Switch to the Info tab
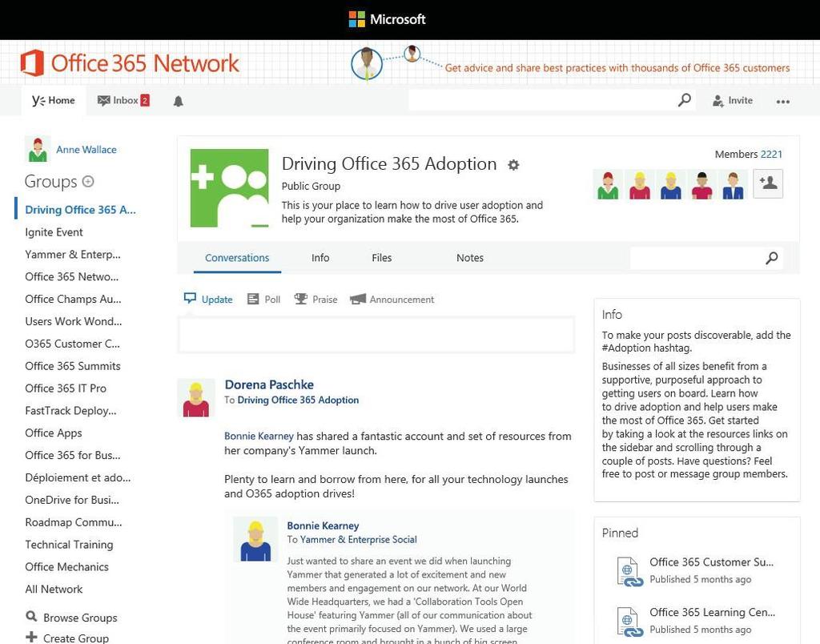Viewport: 820px width, 644px height. click(x=320, y=258)
